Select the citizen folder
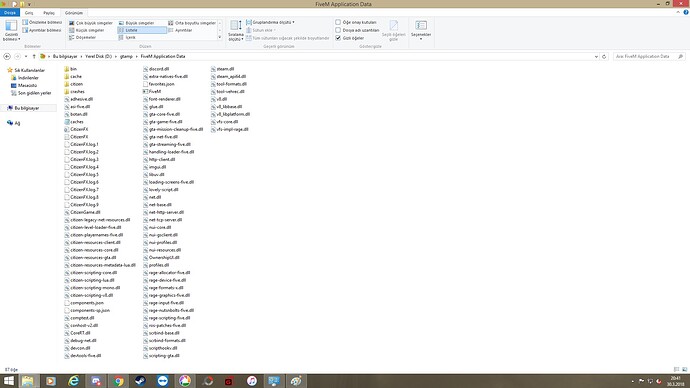Viewport: 690px width, 388px height. pyautogui.click(x=73, y=84)
